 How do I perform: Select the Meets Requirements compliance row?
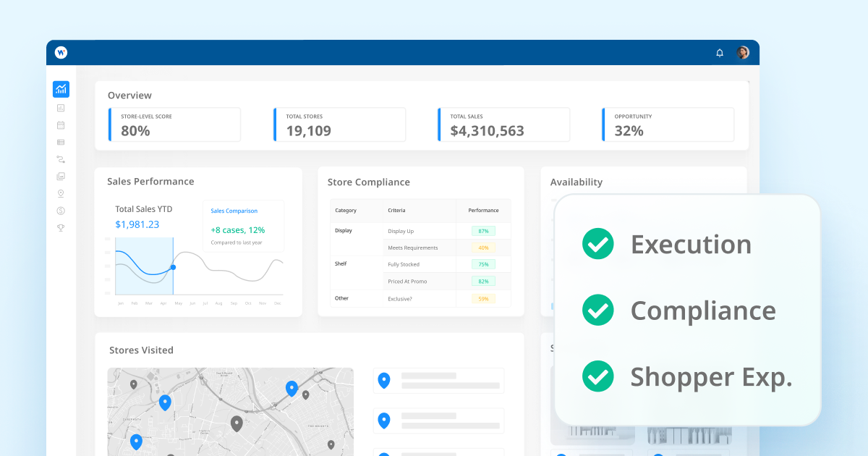click(412, 247)
